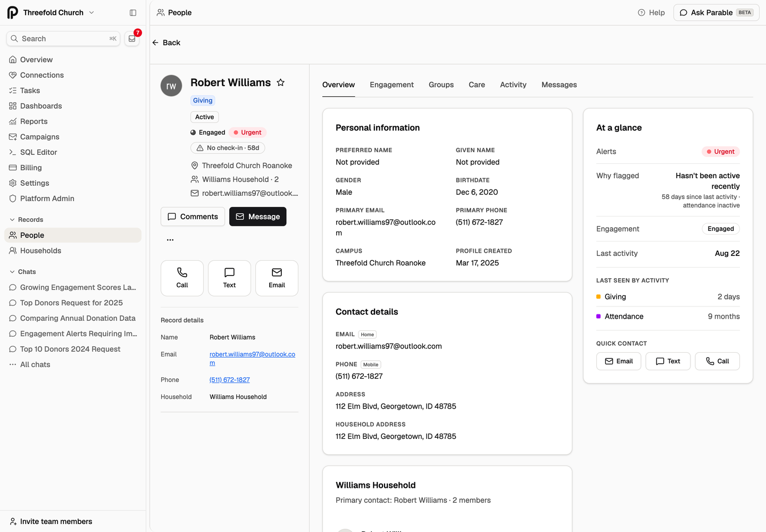Click Invite team members
Screen dimensions: 766x532
tap(51, 521)
